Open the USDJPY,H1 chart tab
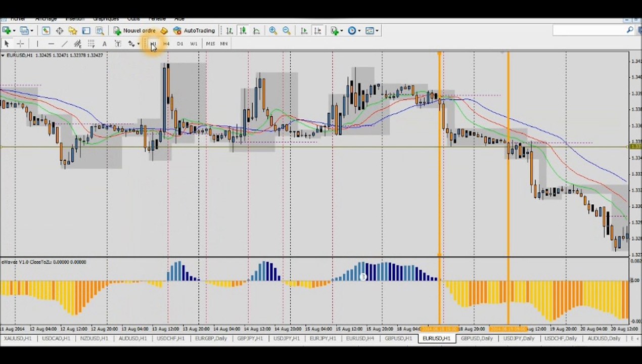 click(286, 339)
